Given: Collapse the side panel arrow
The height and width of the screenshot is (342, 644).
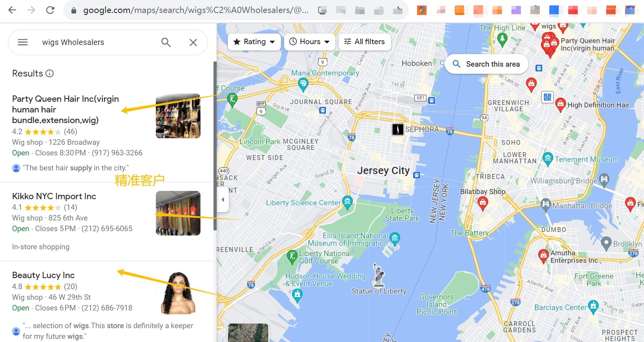Looking at the screenshot, I should point(223,200).
